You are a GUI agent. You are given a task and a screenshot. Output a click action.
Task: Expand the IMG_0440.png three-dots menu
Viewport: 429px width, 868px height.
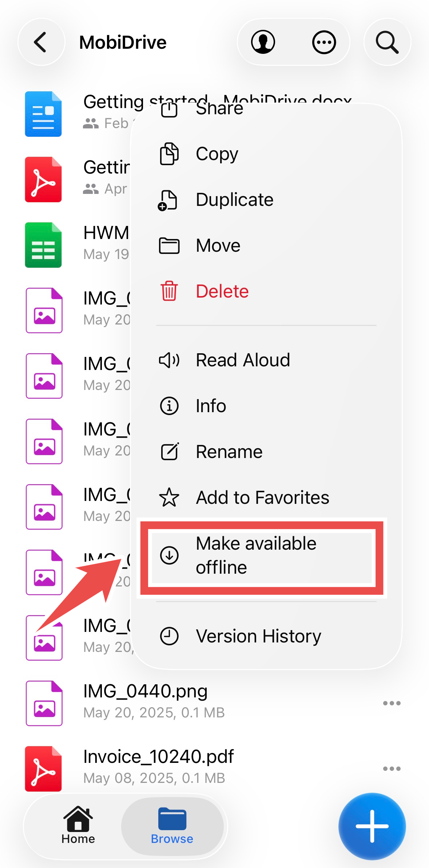pos(392,703)
